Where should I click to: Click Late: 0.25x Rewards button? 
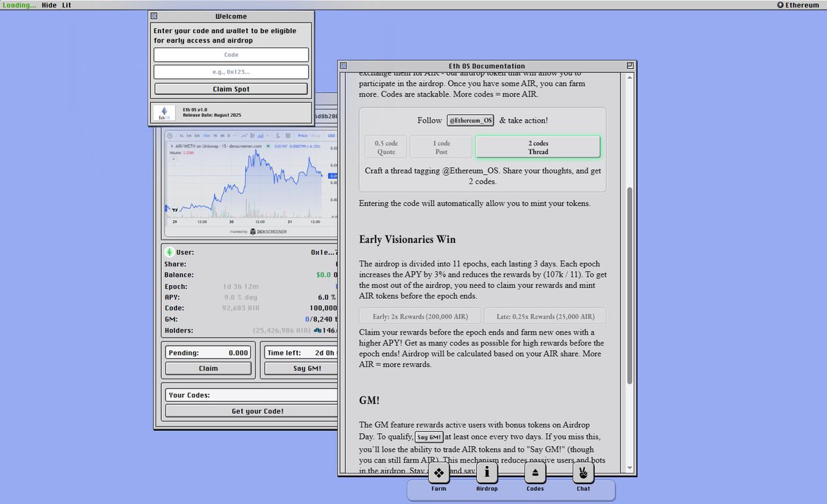[x=544, y=317]
